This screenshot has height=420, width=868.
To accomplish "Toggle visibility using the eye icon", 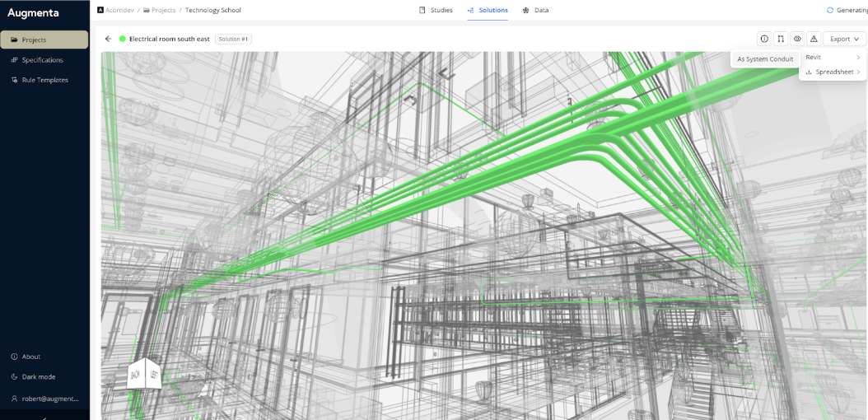I will point(797,39).
